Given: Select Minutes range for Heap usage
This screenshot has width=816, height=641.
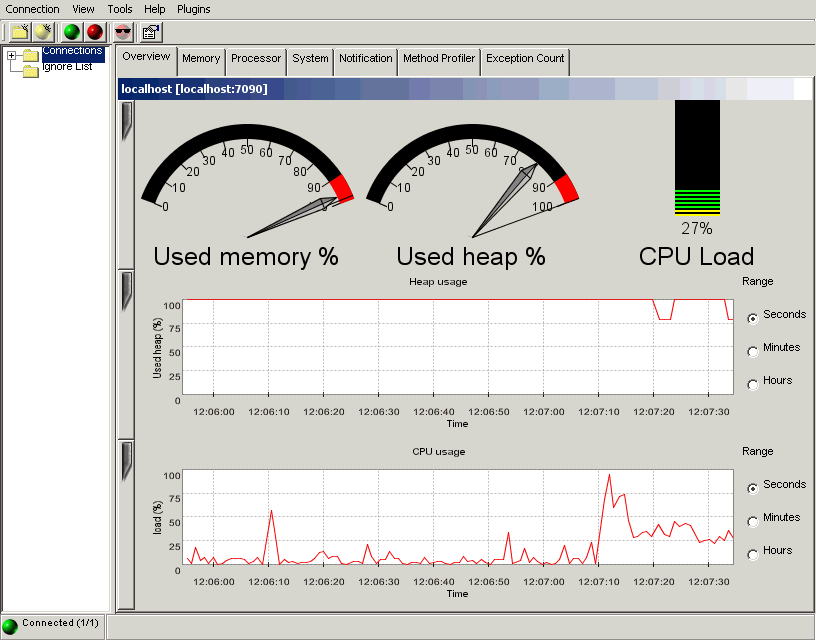Looking at the screenshot, I should [753, 351].
